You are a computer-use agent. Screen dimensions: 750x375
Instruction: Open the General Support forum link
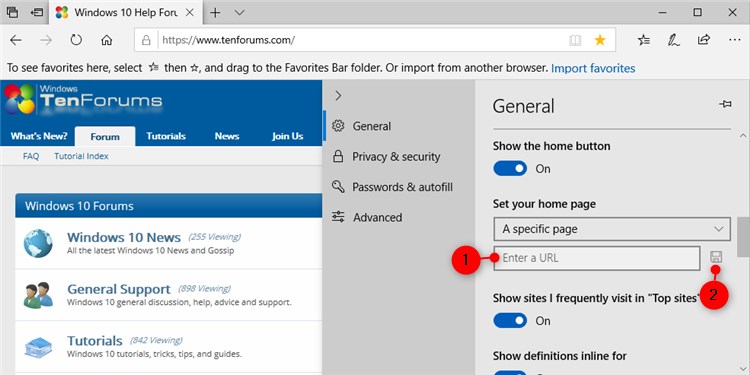click(119, 289)
